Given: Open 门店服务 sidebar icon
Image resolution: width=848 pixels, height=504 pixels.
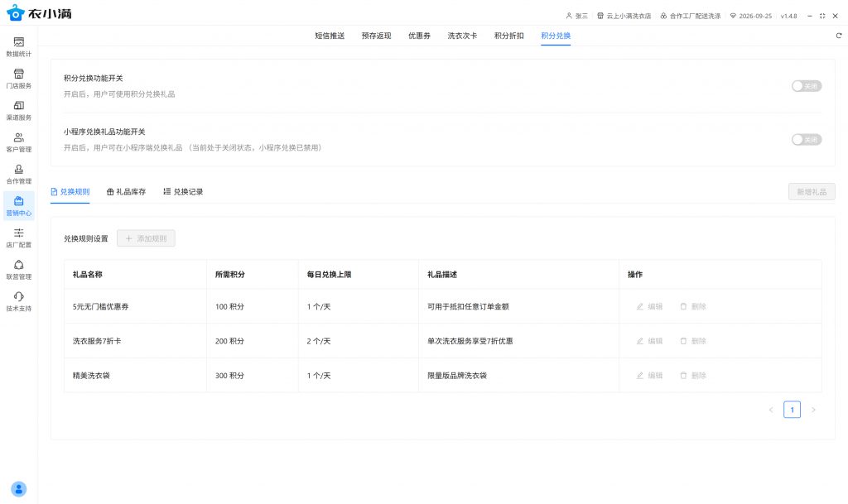Looking at the screenshot, I should point(18,78).
